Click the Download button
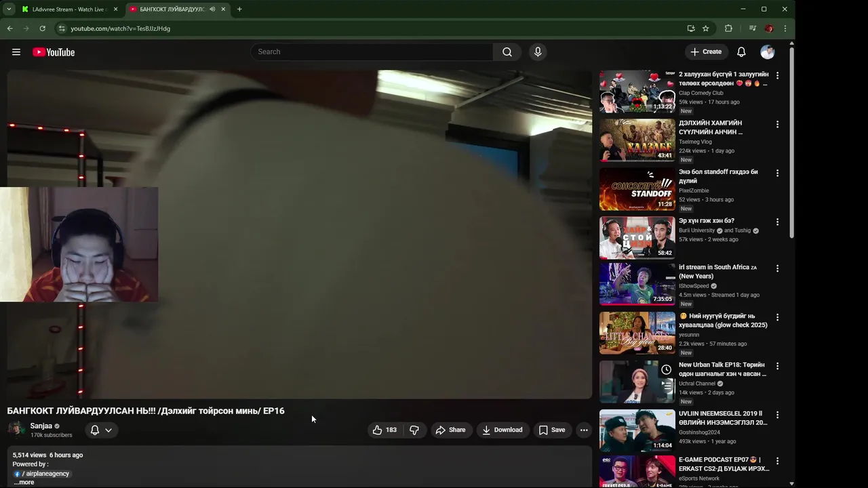Screen dimensions: 868x488 [502, 430]
